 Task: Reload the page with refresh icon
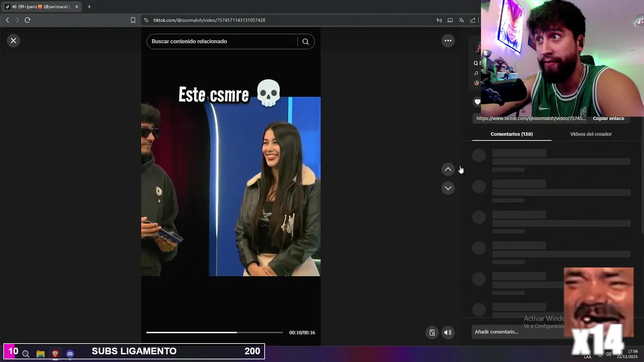point(28,20)
